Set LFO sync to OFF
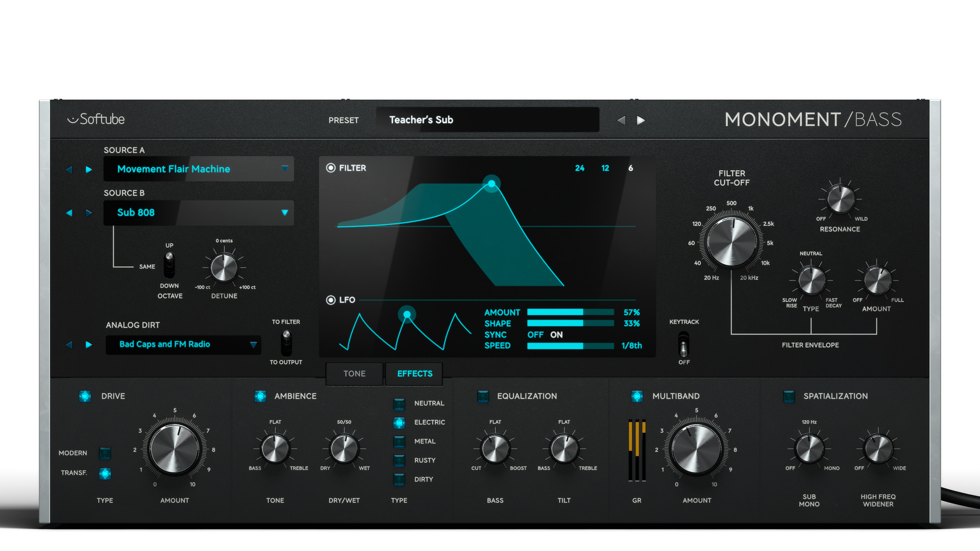 pos(535,335)
